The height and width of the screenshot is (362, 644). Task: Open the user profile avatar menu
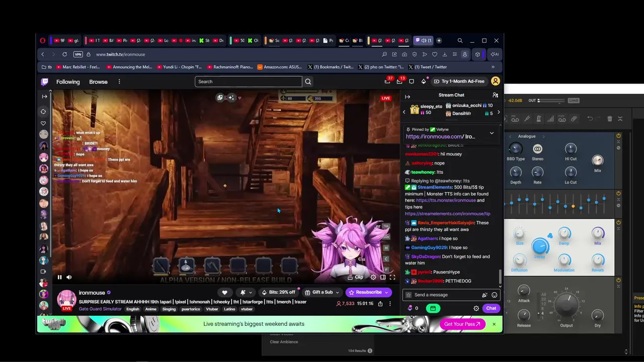click(496, 81)
